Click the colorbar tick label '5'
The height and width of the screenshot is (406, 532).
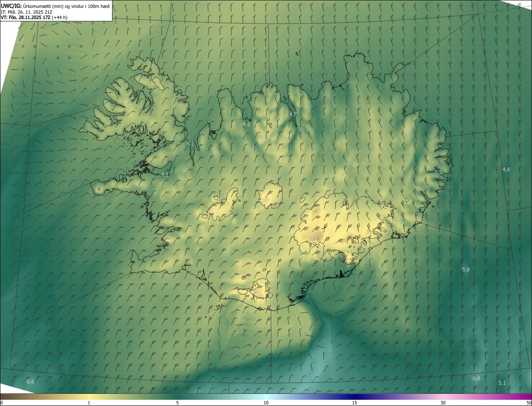click(177, 403)
